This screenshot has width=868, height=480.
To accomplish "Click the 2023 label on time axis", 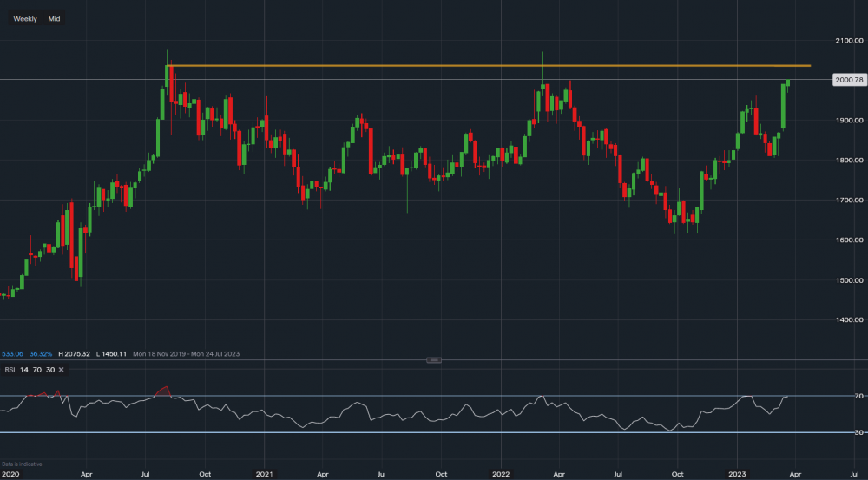I will (x=740, y=475).
